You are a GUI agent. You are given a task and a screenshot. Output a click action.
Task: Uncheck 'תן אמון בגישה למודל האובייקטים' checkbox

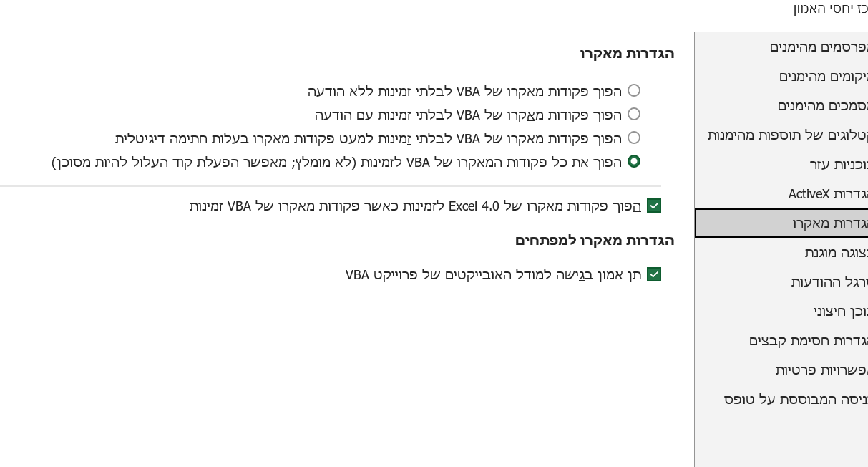(653, 274)
